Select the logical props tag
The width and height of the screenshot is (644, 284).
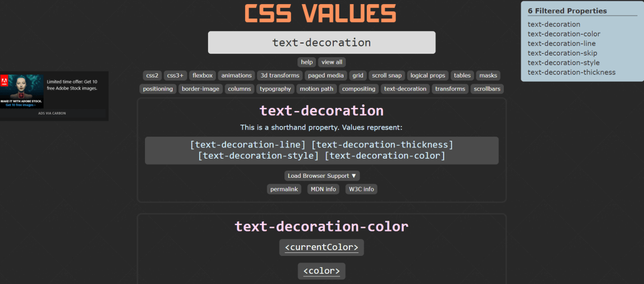click(428, 75)
